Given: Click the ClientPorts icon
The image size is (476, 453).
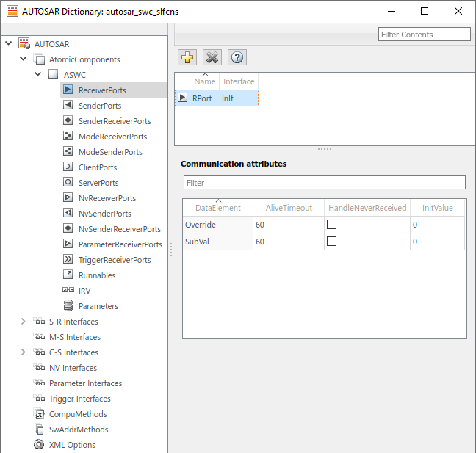Looking at the screenshot, I should pyautogui.click(x=68, y=167).
